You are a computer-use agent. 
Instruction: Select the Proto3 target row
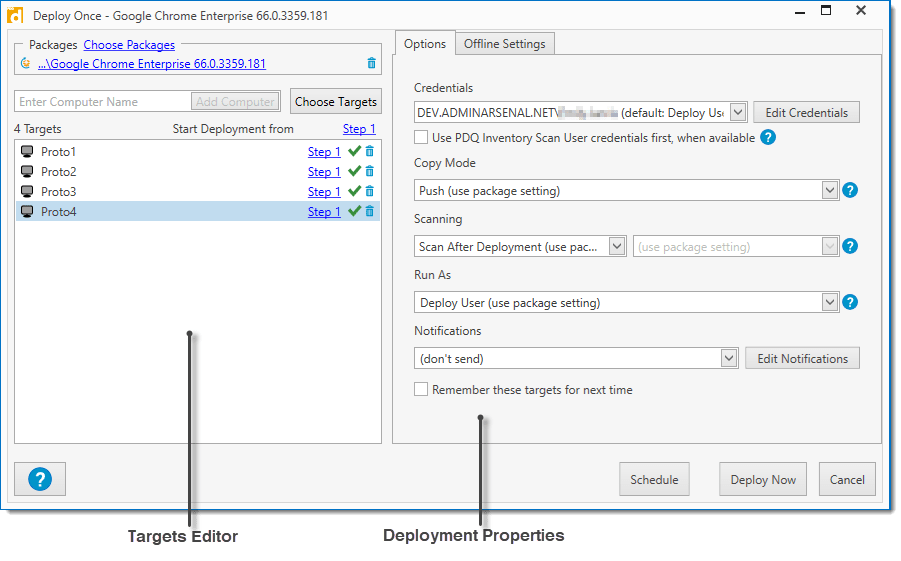point(198,192)
